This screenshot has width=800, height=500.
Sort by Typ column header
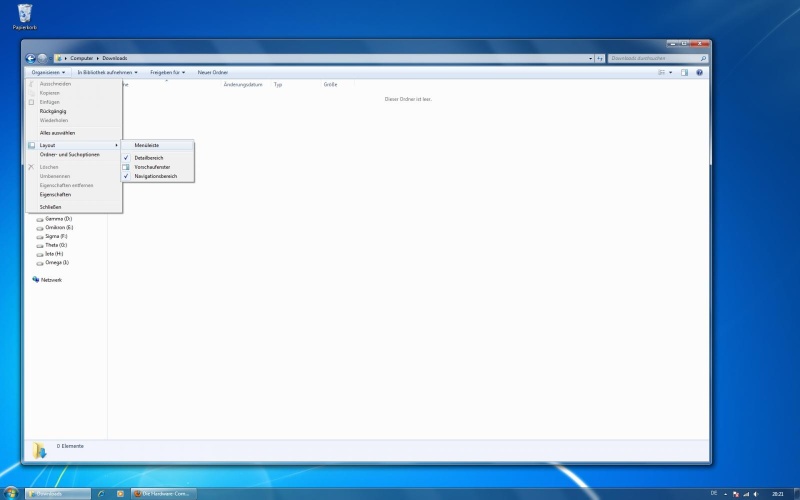pyautogui.click(x=278, y=85)
